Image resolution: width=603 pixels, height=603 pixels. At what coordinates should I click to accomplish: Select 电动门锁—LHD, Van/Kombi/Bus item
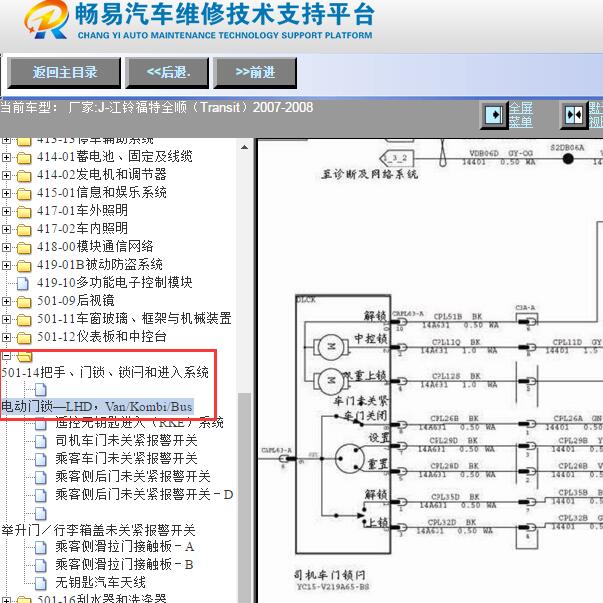[97, 406]
